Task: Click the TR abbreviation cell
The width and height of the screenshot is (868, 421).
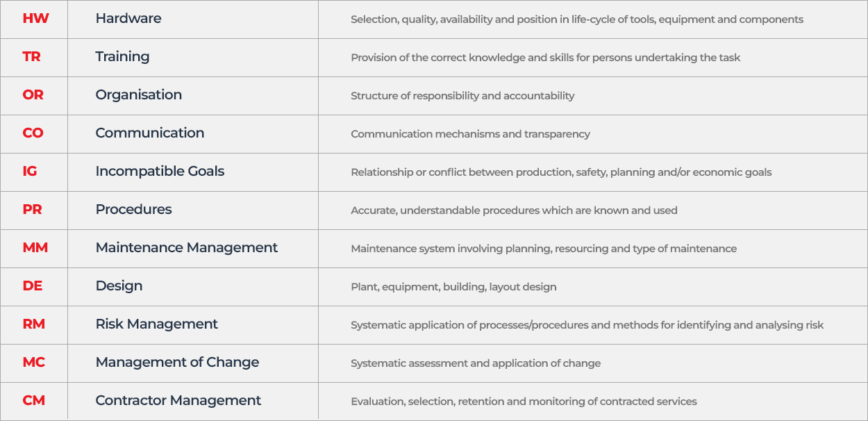Action: pos(32,57)
